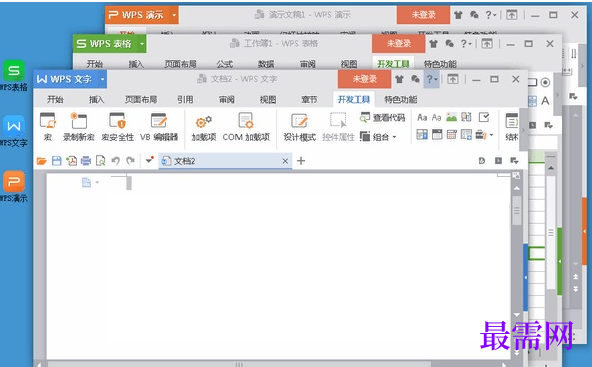Click scroll down arrow of WPS 文字 document
The height and width of the screenshot is (367, 592).
pos(516,314)
